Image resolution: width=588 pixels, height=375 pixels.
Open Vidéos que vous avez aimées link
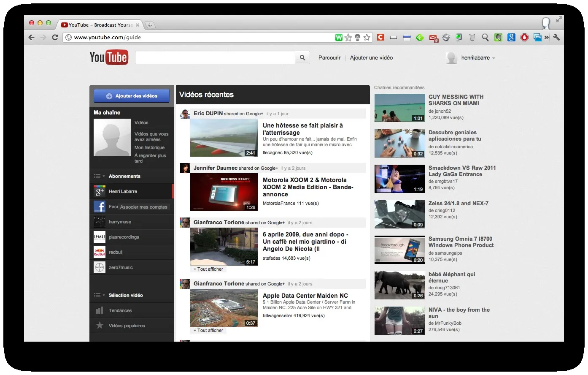tap(151, 136)
